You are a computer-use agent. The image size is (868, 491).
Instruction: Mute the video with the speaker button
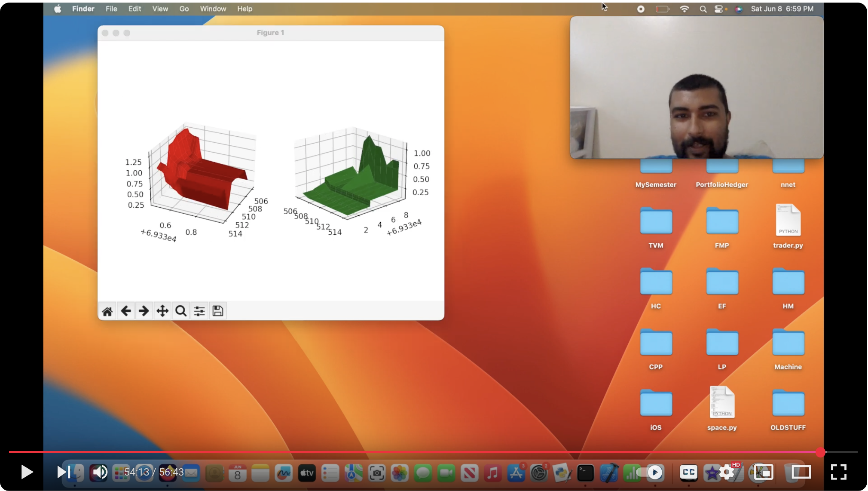point(100,472)
